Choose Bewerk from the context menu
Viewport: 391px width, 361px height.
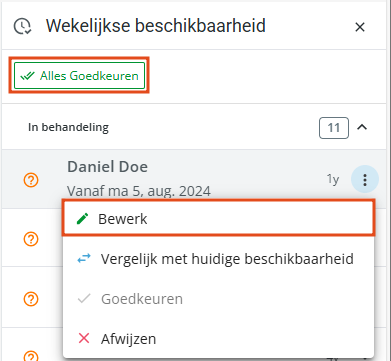click(x=218, y=219)
